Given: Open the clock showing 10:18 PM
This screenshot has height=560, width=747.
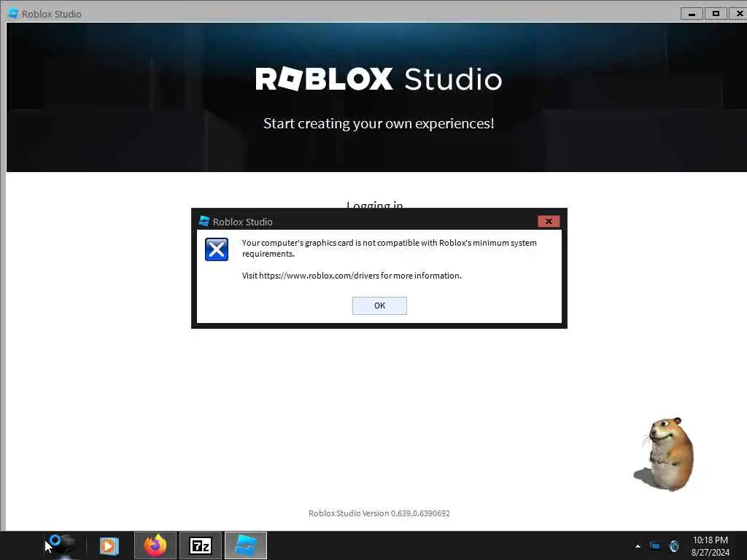Looking at the screenshot, I should coord(711,545).
